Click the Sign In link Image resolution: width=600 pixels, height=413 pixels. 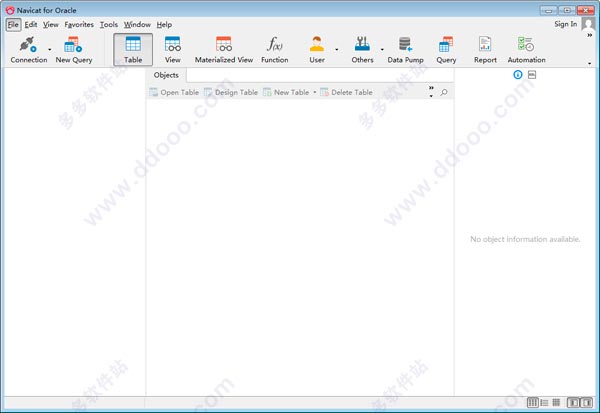tap(566, 24)
